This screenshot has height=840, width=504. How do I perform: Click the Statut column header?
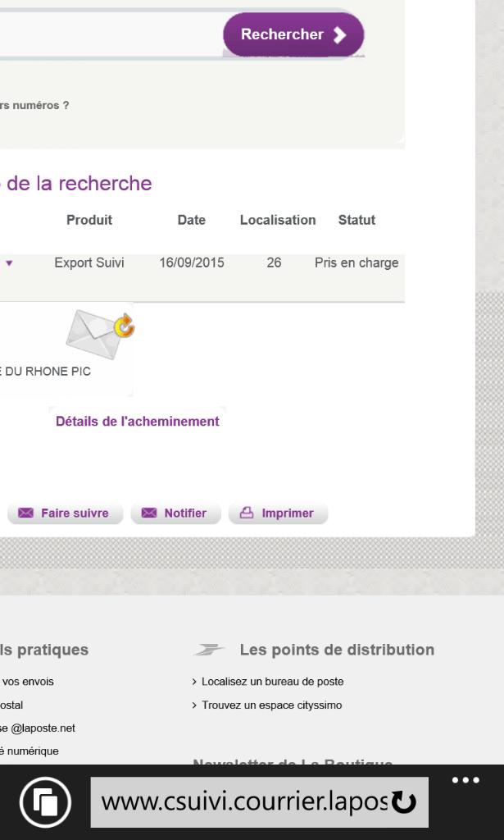[356, 220]
